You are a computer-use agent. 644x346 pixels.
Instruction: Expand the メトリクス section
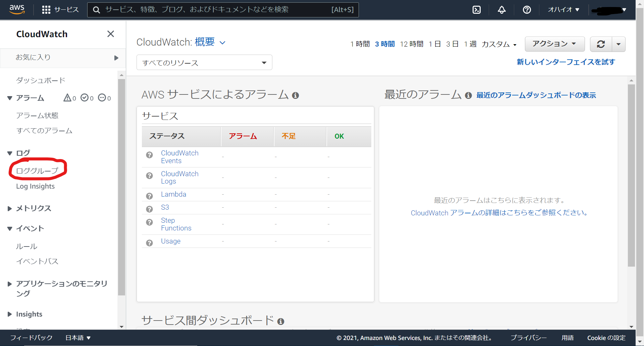pos(10,209)
